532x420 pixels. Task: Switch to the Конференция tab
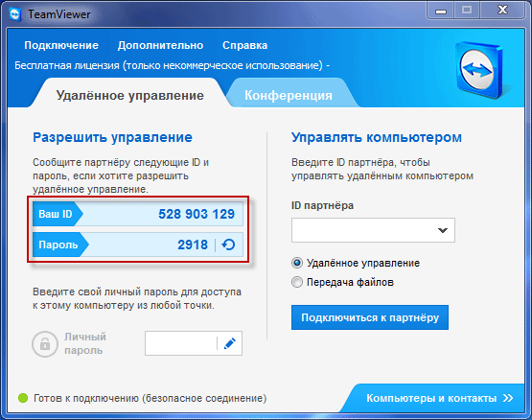(289, 95)
